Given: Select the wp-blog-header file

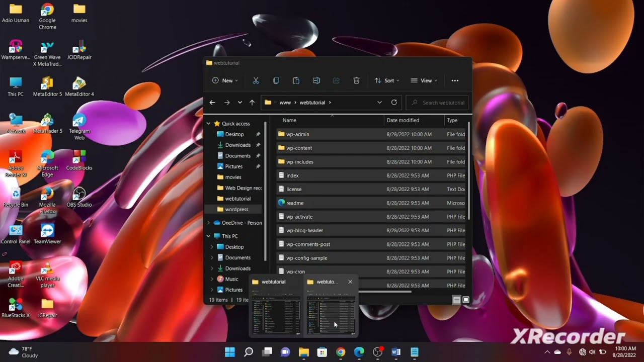Looking at the screenshot, I should tap(371, 230).
